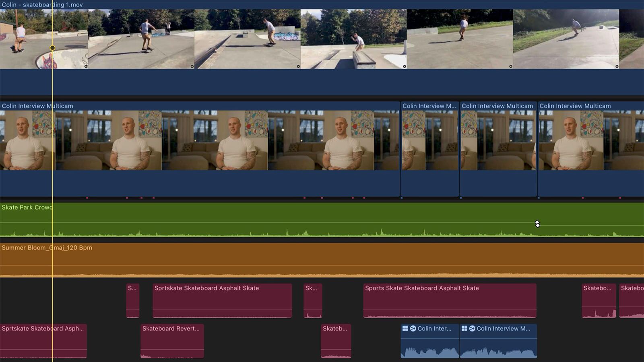644x362 pixels.
Task: Click the retime badge on the third skateboarding filmstrip frame
Action: [x=298, y=66]
